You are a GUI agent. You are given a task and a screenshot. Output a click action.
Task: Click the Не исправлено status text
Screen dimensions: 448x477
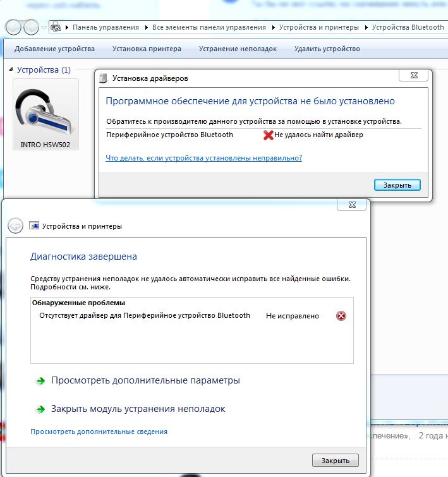[292, 316]
